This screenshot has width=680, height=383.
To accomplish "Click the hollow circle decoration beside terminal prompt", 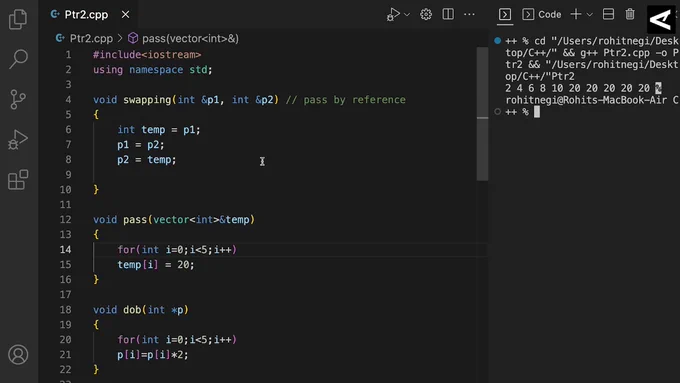I will pyautogui.click(x=497, y=112).
